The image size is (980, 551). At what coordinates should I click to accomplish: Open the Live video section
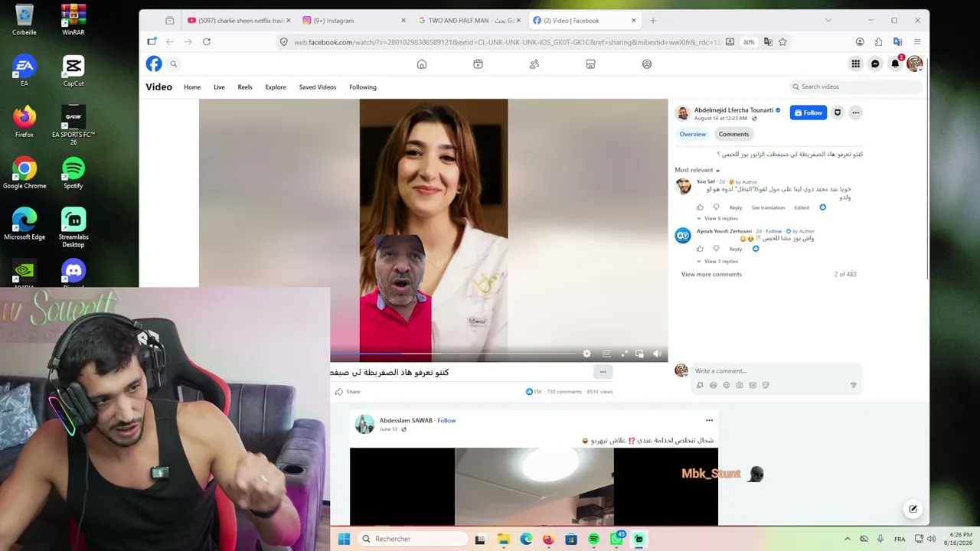pos(219,87)
